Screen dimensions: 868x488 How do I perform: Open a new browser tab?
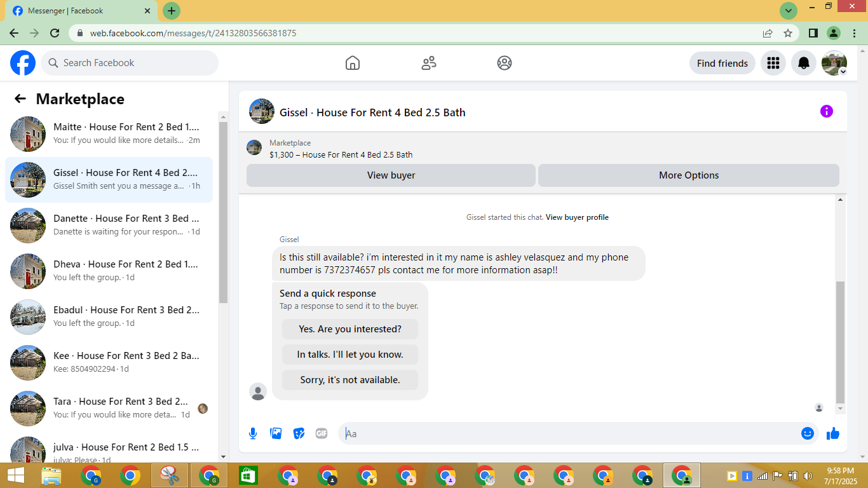click(172, 11)
